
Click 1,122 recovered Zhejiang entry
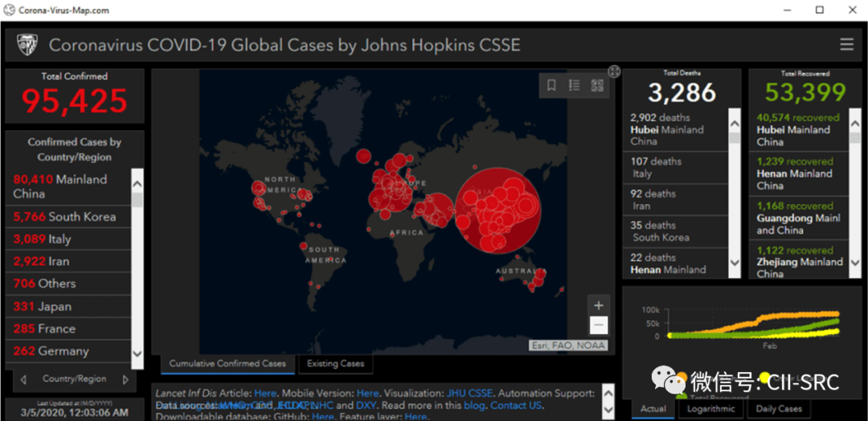799,260
